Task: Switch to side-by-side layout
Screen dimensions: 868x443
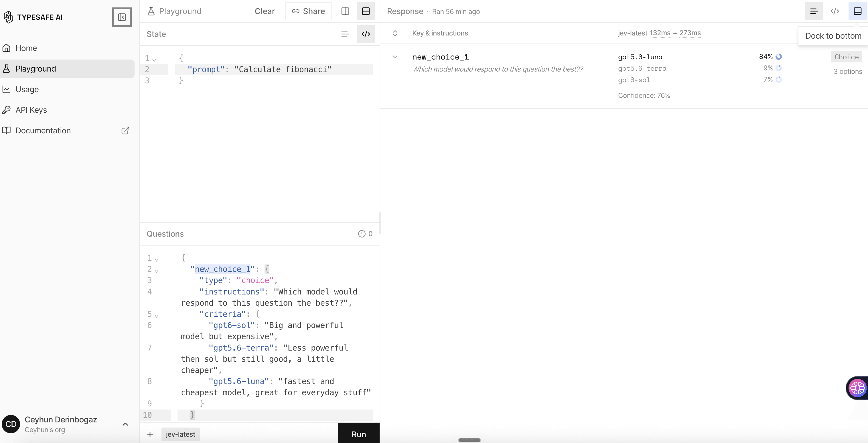Action: (345, 11)
